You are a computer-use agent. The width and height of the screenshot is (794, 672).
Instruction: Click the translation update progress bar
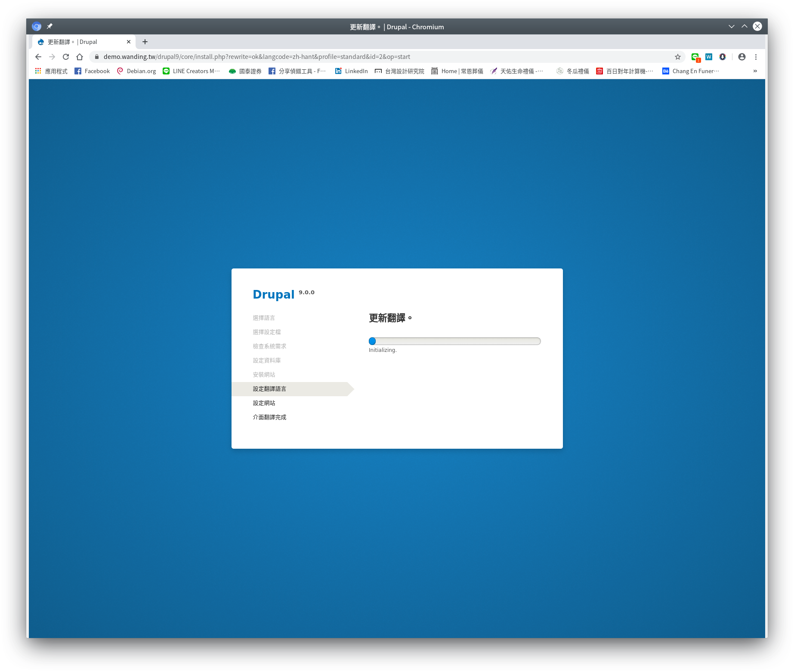tap(454, 341)
